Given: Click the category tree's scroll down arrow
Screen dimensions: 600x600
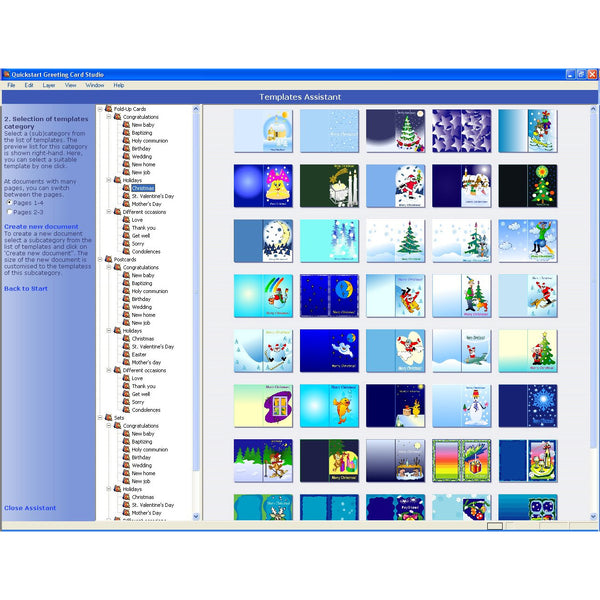Looking at the screenshot, I should [196, 516].
